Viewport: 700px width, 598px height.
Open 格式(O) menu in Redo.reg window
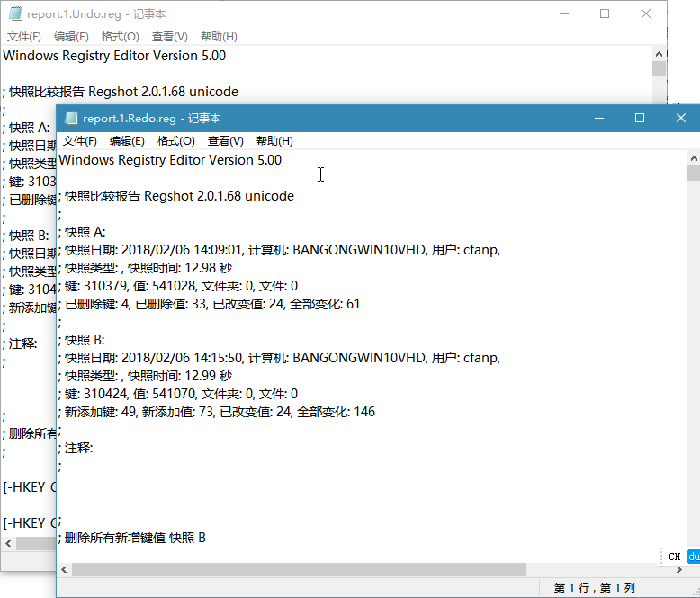click(175, 141)
